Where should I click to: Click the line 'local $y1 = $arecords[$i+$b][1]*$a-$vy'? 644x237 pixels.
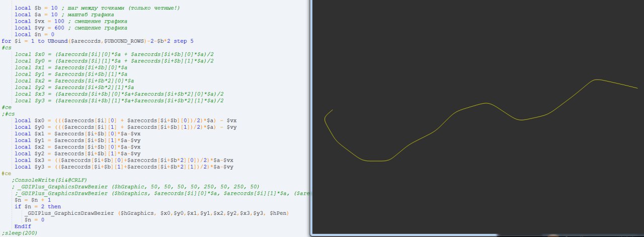coord(77,140)
